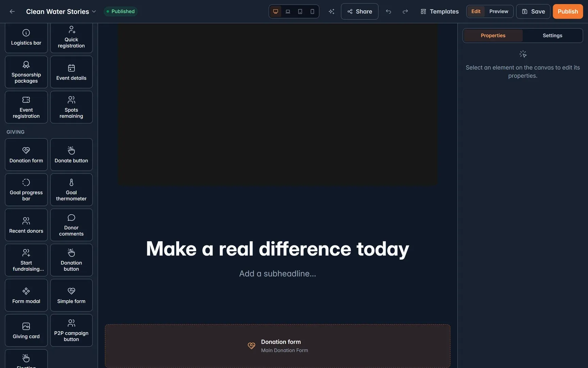Switch to desktop viewport icon
The image size is (588, 368).
(x=276, y=12)
